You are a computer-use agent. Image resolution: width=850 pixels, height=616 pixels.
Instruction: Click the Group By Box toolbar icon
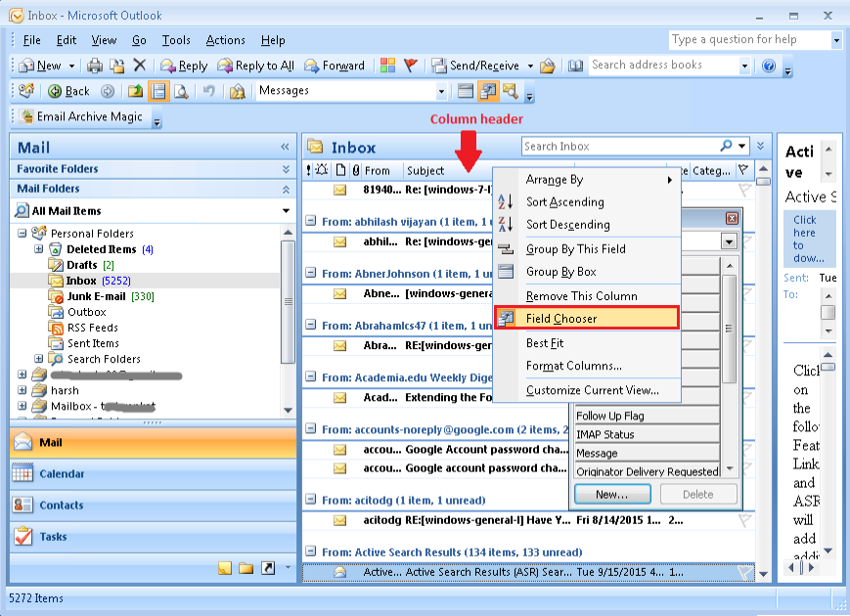point(466,91)
